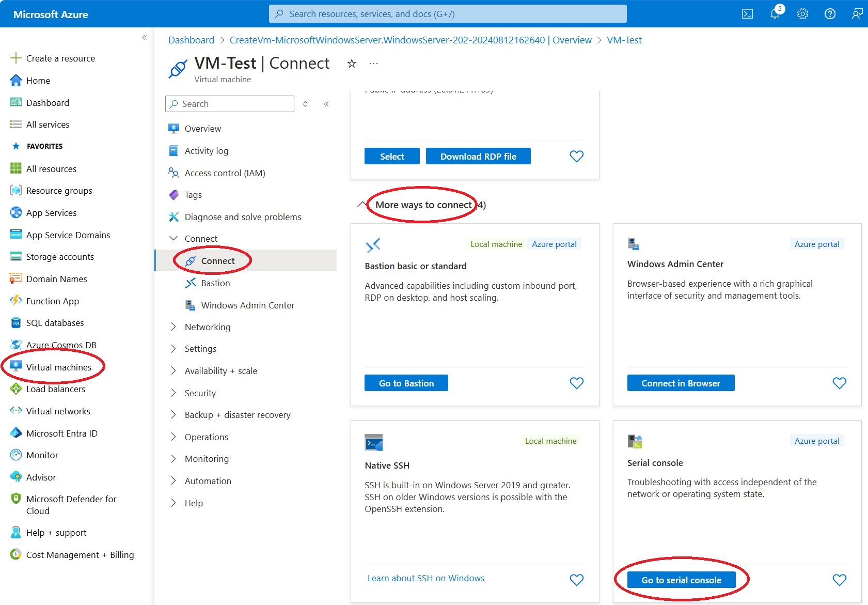Favorite the Serial console card heart
The height and width of the screenshot is (605, 868).
tap(839, 580)
